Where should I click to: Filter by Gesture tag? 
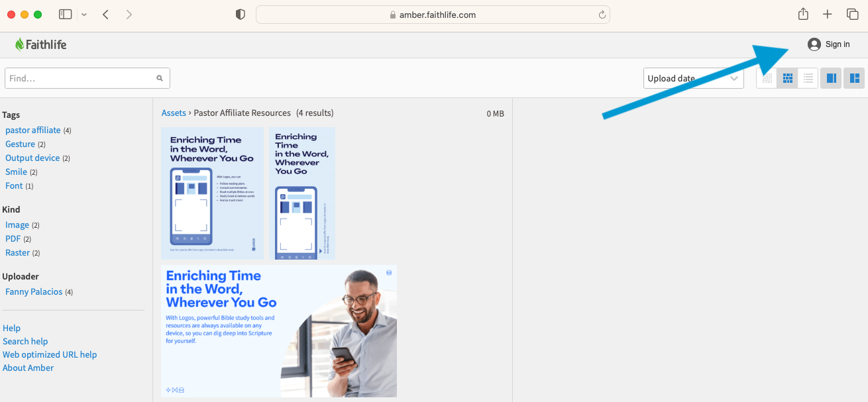click(20, 144)
